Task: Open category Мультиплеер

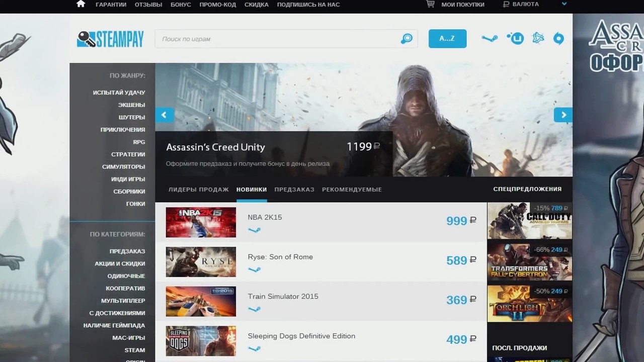Action: (123, 301)
